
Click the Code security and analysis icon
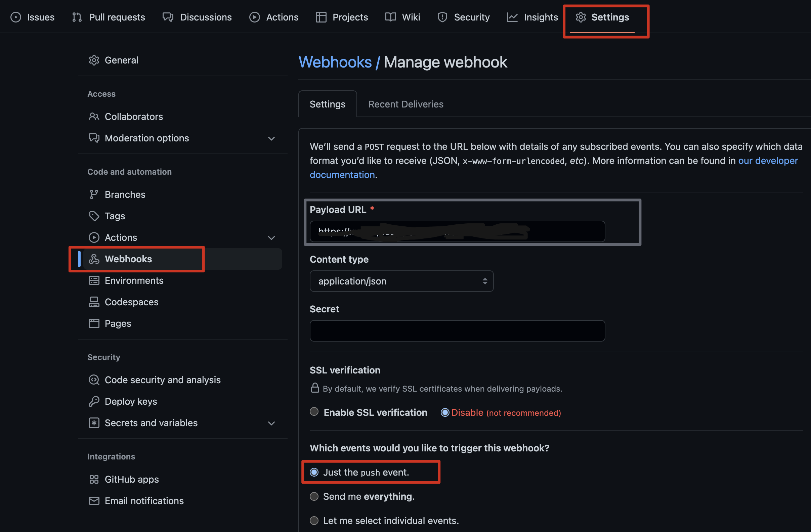(x=94, y=380)
